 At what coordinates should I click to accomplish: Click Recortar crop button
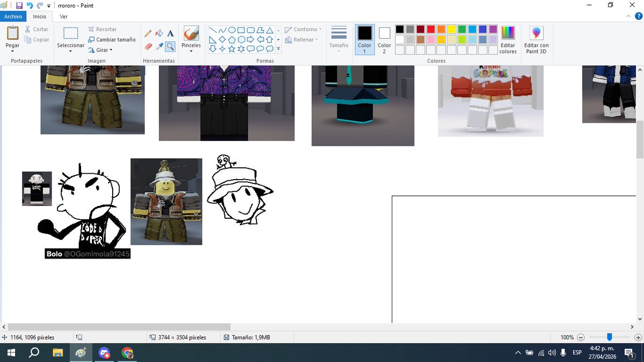[x=103, y=29]
